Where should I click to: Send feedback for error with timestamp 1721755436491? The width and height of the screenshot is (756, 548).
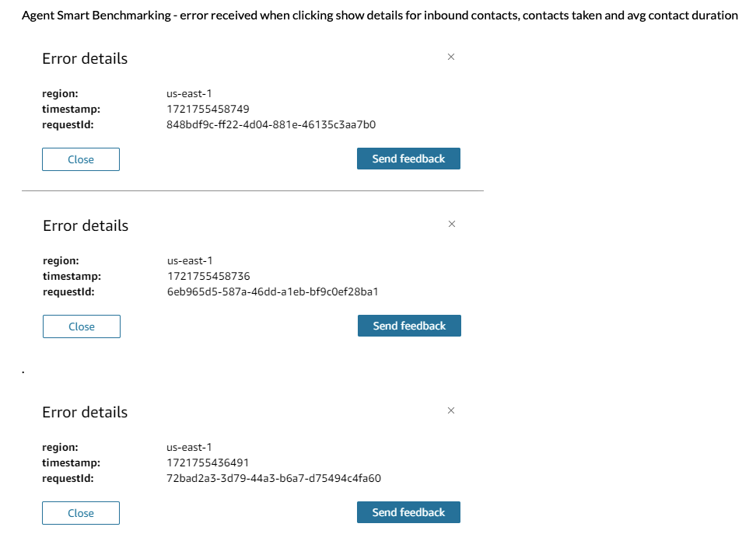tap(408, 512)
